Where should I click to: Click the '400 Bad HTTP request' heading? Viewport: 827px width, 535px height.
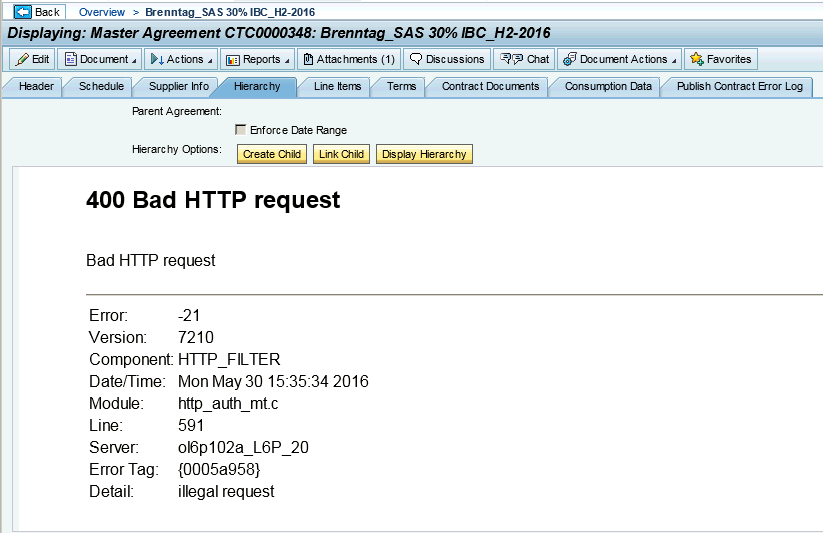click(x=213, y=200)
